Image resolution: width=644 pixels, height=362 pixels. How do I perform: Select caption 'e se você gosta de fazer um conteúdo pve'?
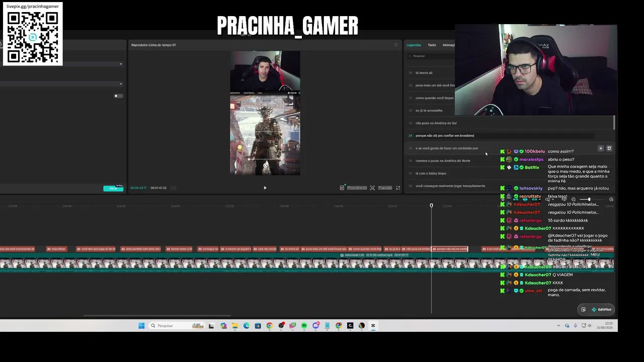(447, 148)
